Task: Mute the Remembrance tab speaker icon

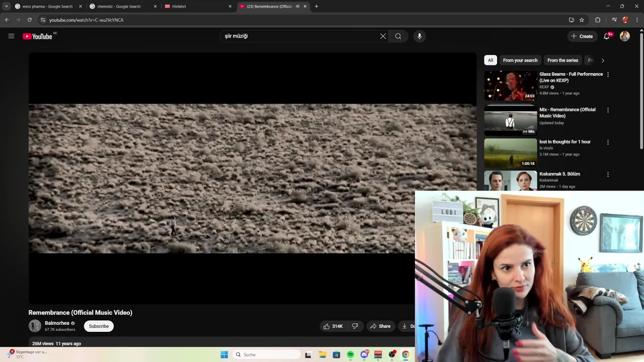Action: click(x=297, y=7)
